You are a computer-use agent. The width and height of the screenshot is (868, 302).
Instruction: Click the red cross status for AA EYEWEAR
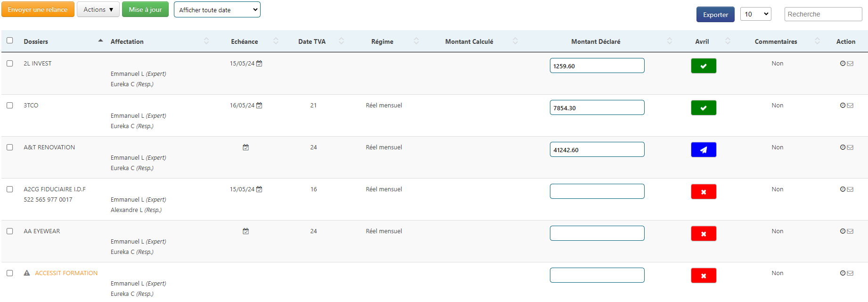click(703, 234)
